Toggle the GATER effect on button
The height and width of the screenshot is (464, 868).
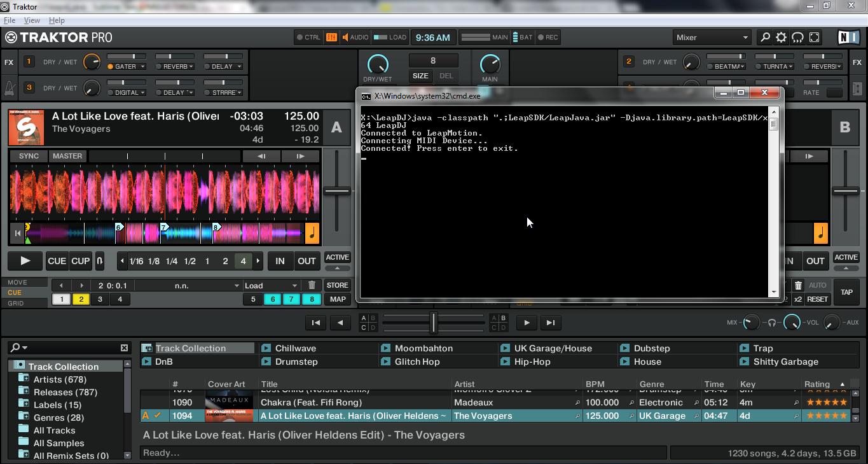[x=111, y=66]
